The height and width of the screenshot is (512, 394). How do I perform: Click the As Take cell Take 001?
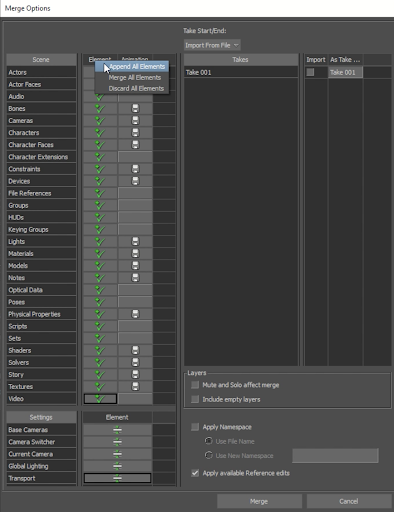click(x=345, y=72)
